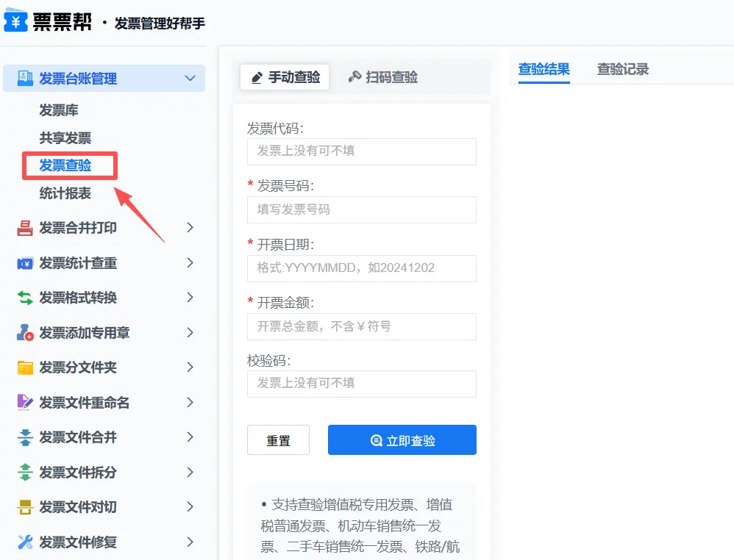Focus the 发票号码 input field
734x560 pixels.
pyautogui.click(x=361, y=209)
